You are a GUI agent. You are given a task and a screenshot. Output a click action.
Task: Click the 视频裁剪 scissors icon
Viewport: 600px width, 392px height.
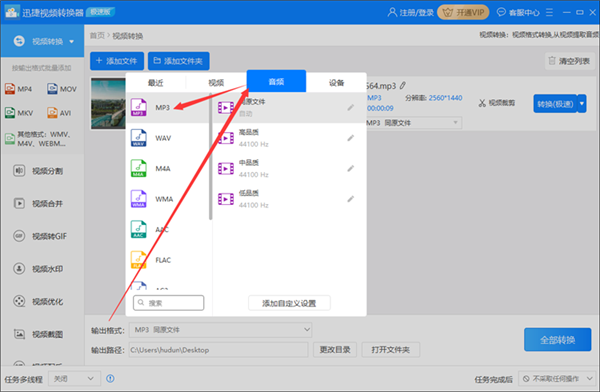[x=482, y=103]
